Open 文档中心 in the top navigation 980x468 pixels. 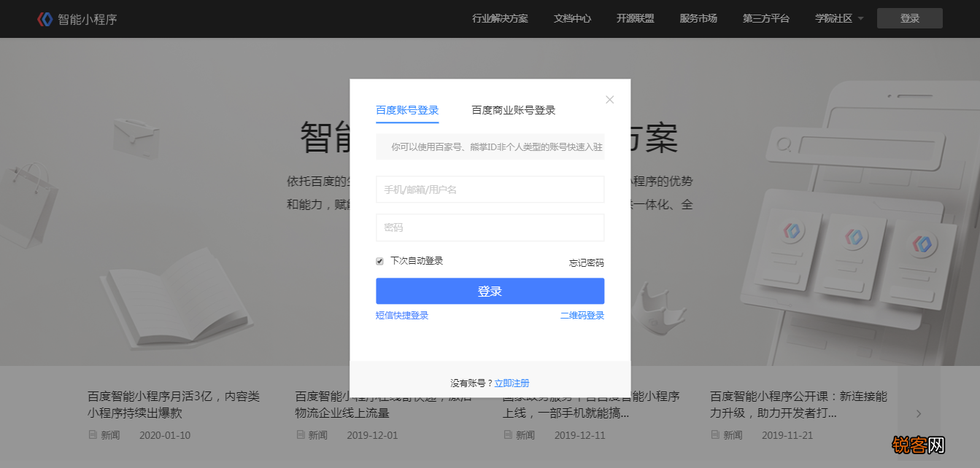click(x=572, y=19)
